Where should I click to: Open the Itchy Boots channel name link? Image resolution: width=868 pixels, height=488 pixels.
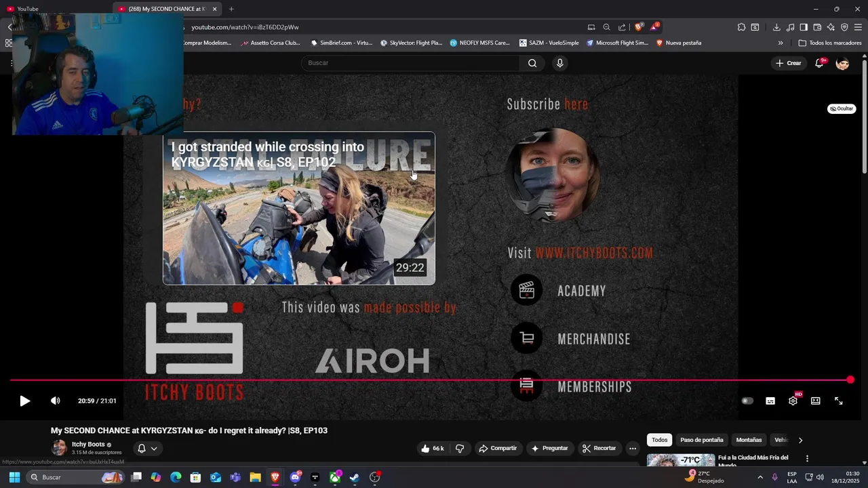[88, 445]
